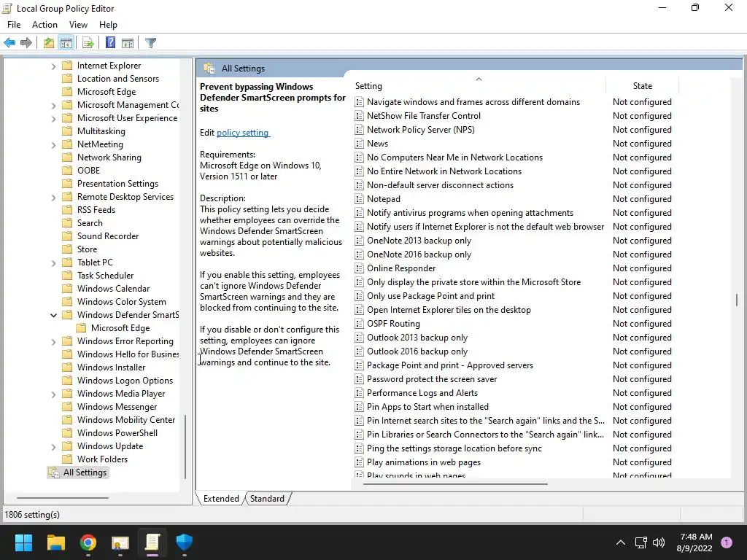This screenshot has height=560, width=747.
Task: Open Google Chrome from the taskbar
Action: click(88, 542)
